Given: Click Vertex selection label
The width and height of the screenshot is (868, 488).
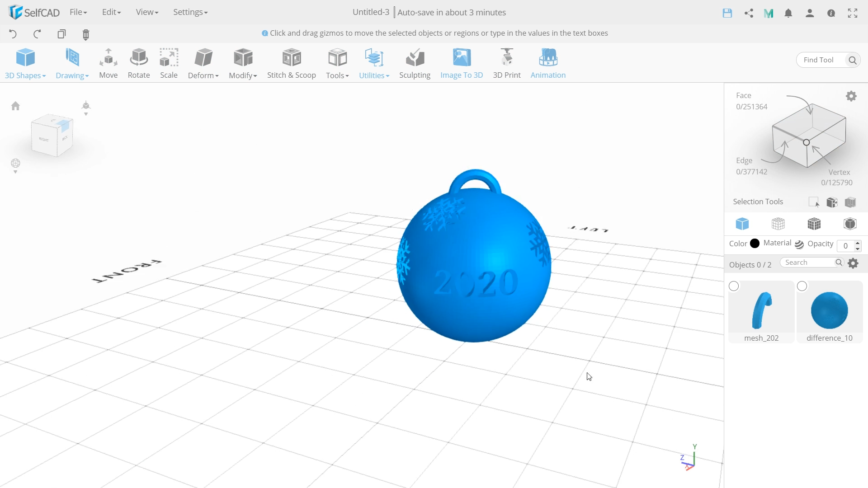Looking at the screenshot, I should (x=839, y=172).
